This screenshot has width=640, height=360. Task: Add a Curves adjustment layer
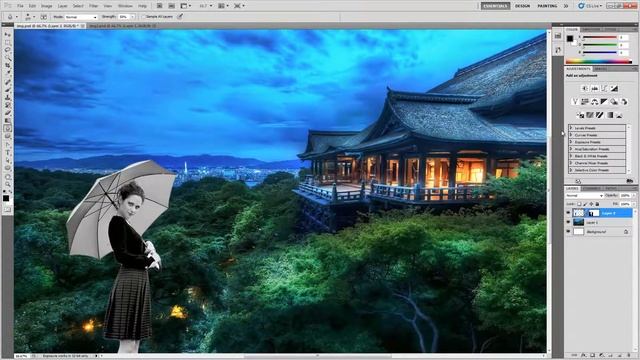pyautogui.click(x=604, y=89)
